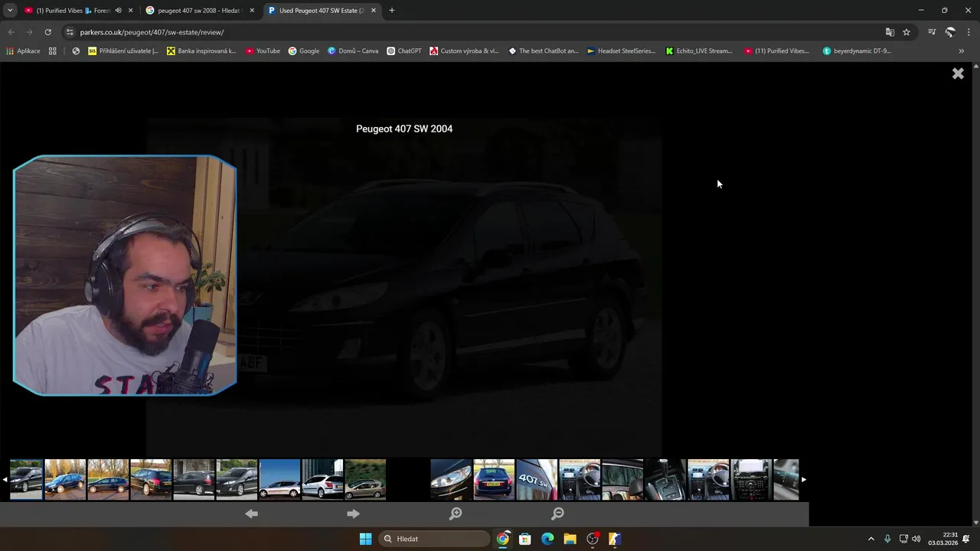Open the headlight close-up thumbnail
Image resolution: width=980 pixels, height=551 pixels.
[x=451, y=479]
